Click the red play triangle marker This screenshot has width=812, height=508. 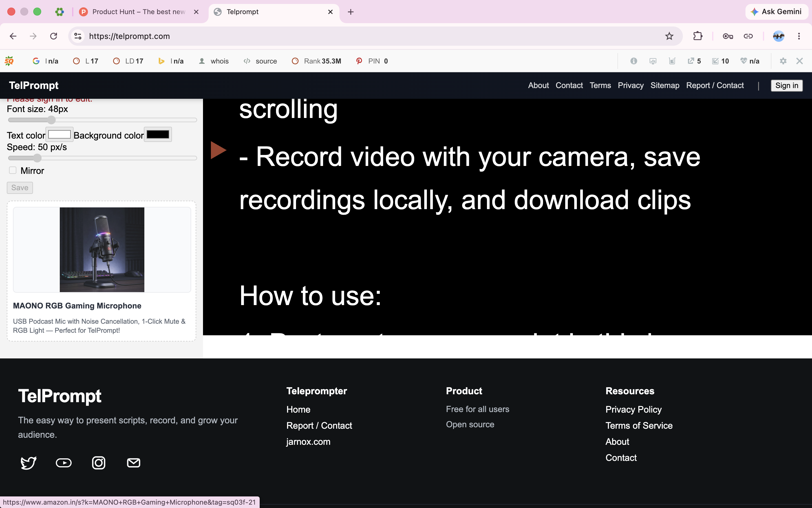[219, 150]
